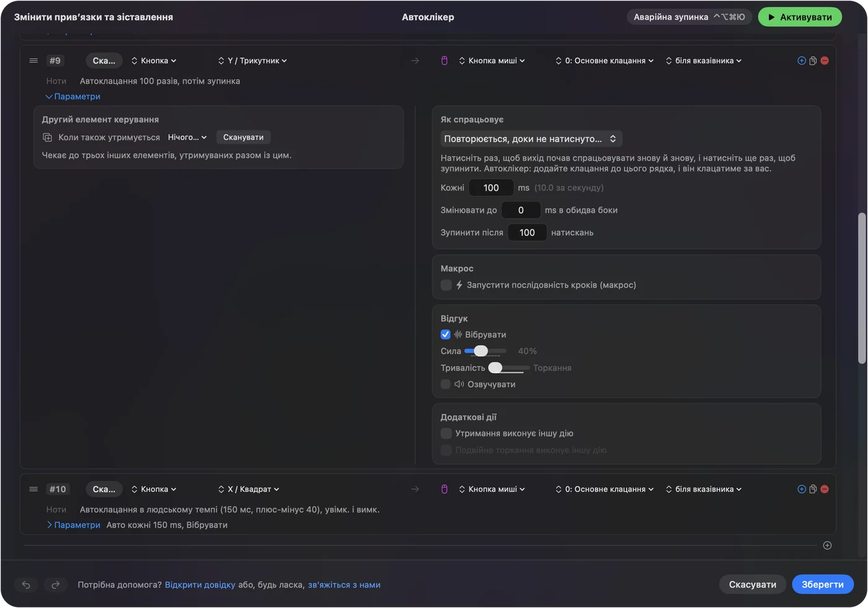Click the Зберегти button
868x608 pixels.
[823, 584]
